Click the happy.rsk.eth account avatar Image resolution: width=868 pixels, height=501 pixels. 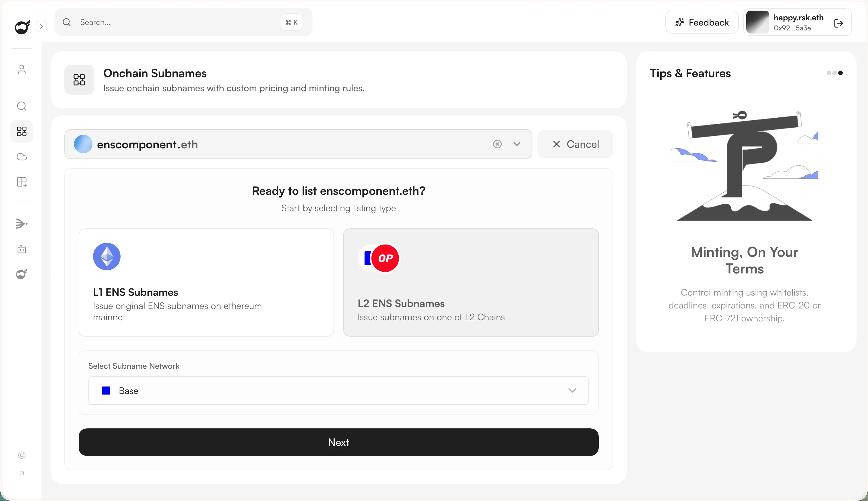coord(757,22)
